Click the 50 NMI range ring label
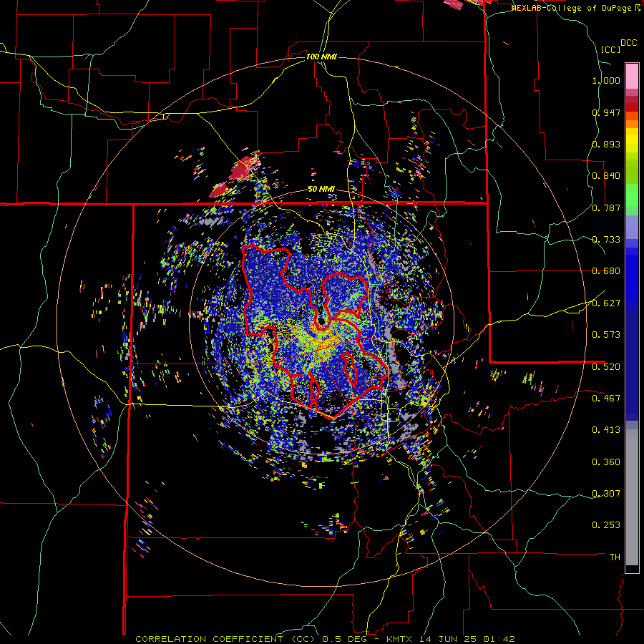 point(321,189)
